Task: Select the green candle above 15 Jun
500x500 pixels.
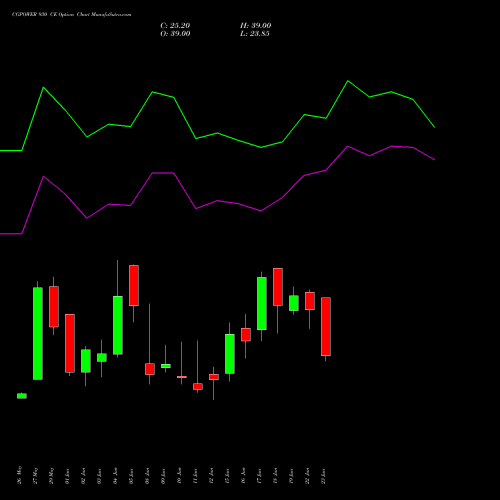Action: click(230, 354)
